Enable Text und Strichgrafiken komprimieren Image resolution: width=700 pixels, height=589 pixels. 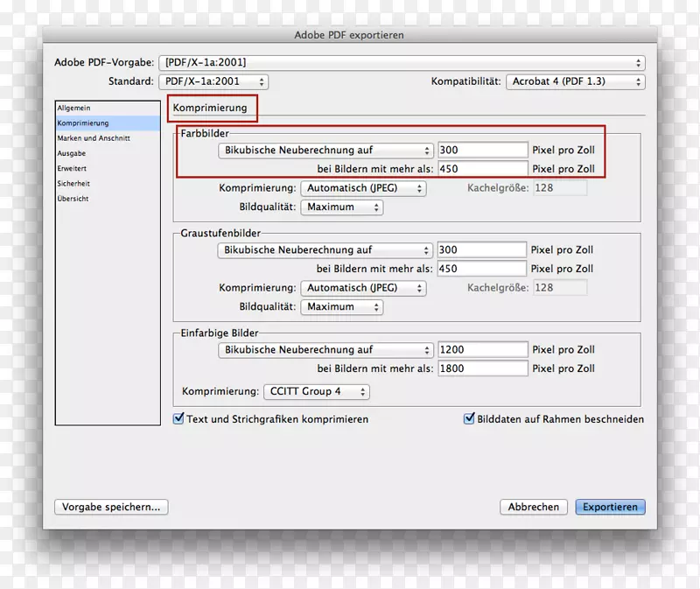[178, 419]
